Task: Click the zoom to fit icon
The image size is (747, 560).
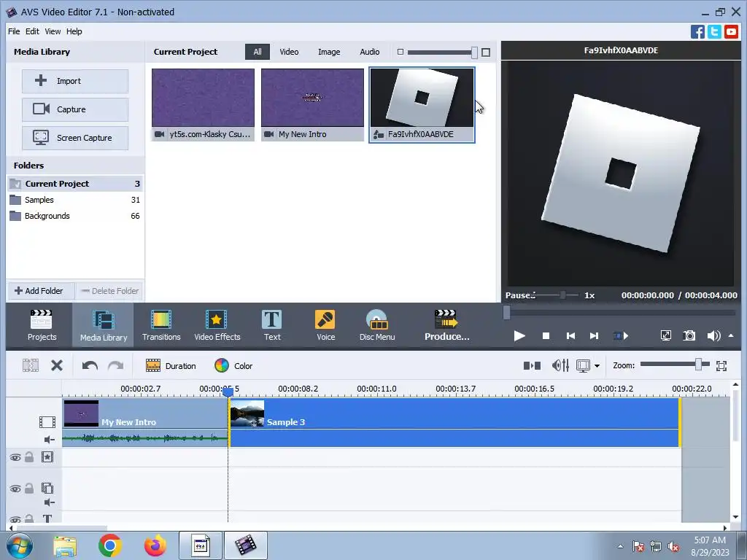Action: pyautogui.click(x=721, y=366)
